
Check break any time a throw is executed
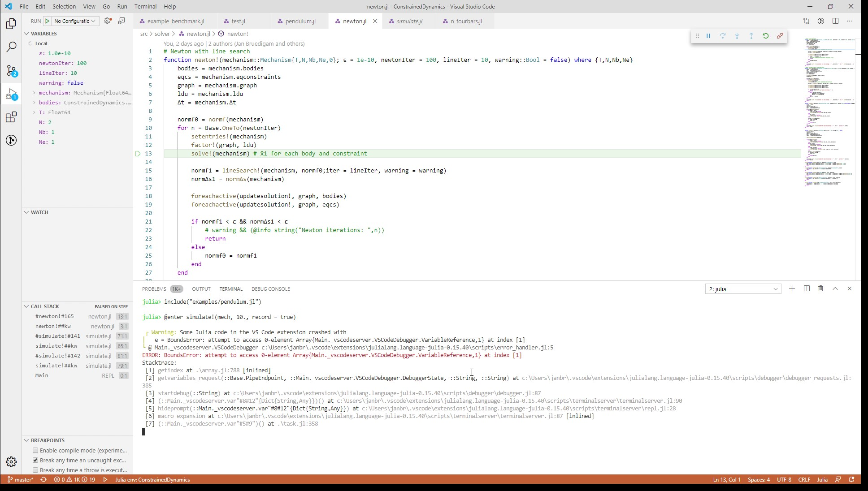click(35, 470)
